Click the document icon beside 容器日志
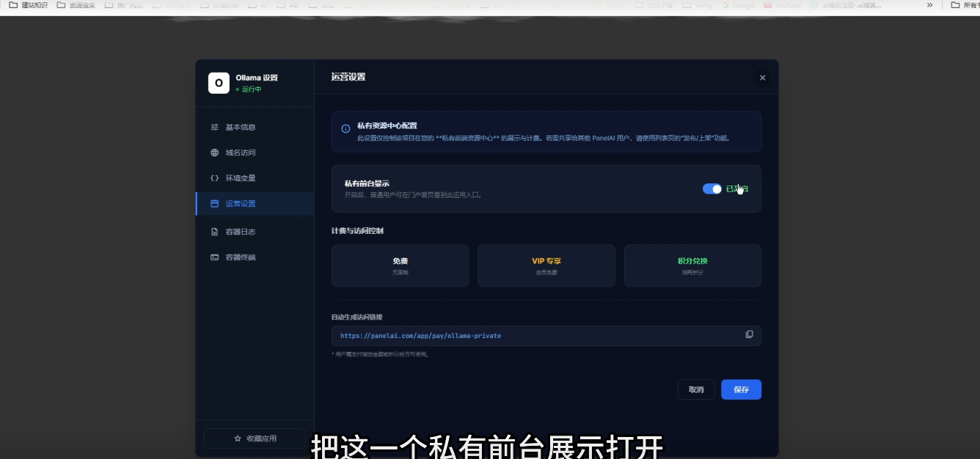980x459 pixels. 215,232
